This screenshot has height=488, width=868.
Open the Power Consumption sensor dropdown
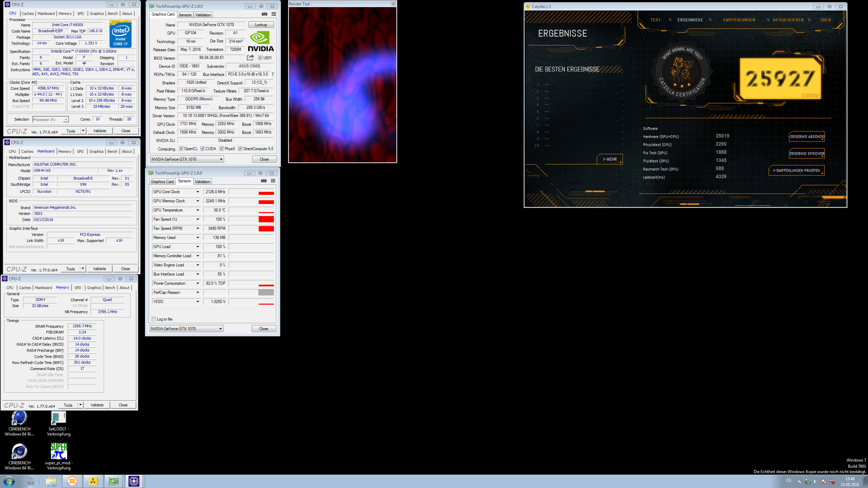click(198, 283)
